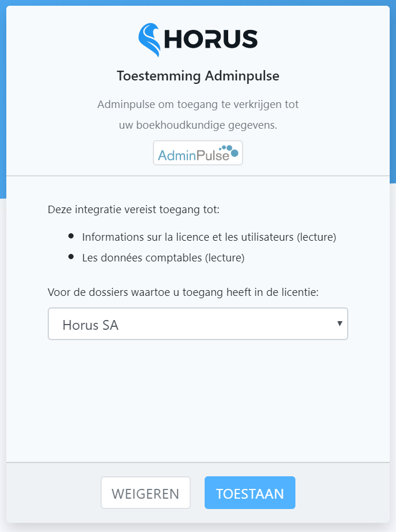
Task: Click the dropdown arrow next to Horus SA
Action: tap(339, 323)
